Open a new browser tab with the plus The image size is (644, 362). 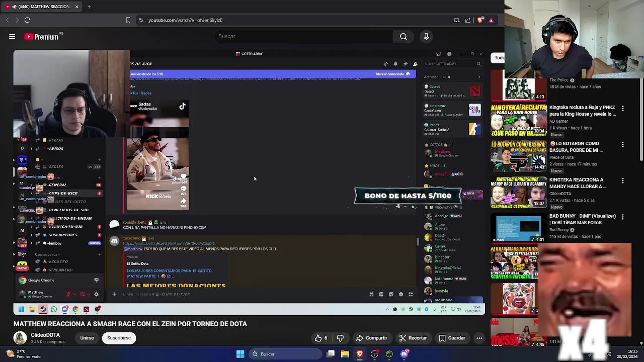89,7
